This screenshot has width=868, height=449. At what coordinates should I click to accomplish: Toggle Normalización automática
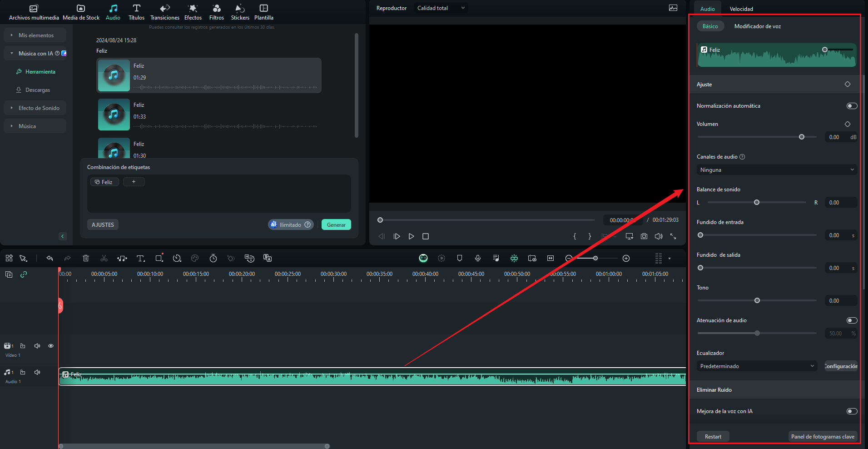(852, 106)
